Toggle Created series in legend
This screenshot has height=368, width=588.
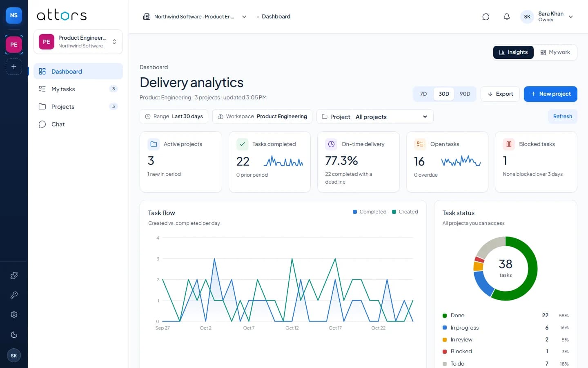coord(405,212)
